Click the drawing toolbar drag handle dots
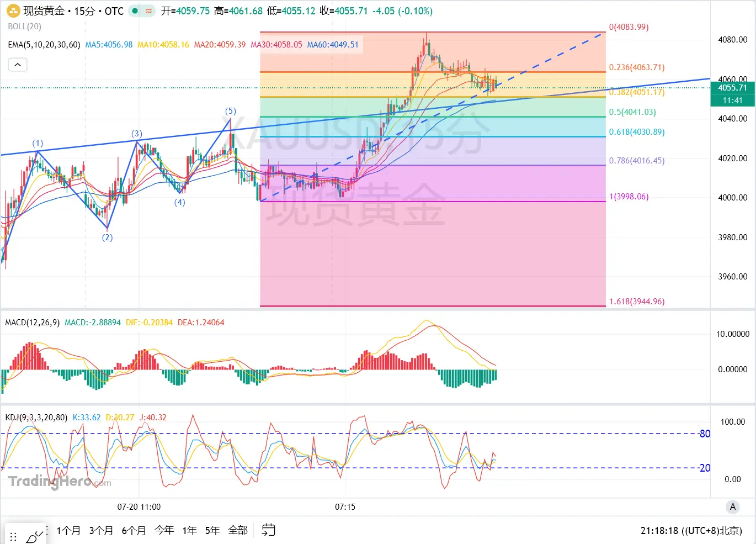Image resolution: width=756 pixels, height=544 pixels. point(13,537)
